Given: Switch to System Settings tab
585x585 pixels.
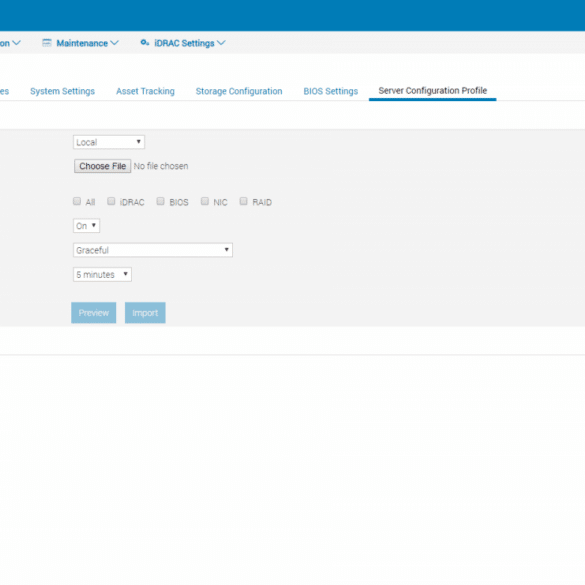Looking at the screenshot, I should pos(62,91).
